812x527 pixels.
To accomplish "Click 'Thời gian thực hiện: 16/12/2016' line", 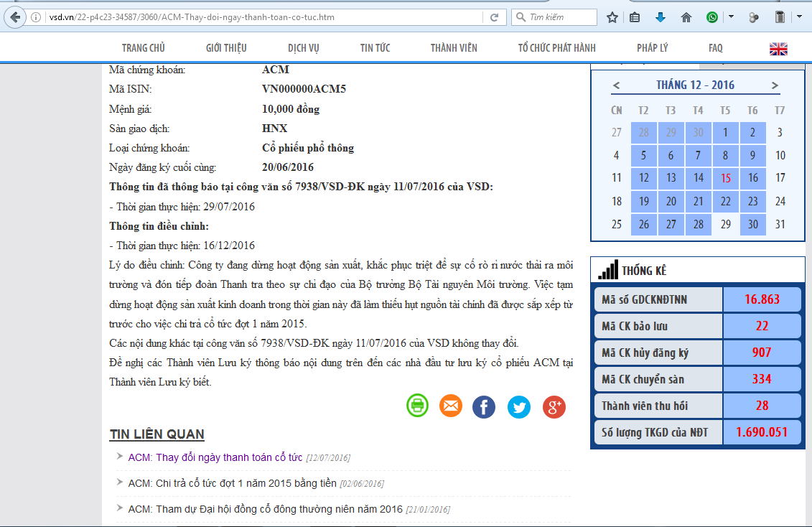I will pyautogui.click(x=182, y=246).
